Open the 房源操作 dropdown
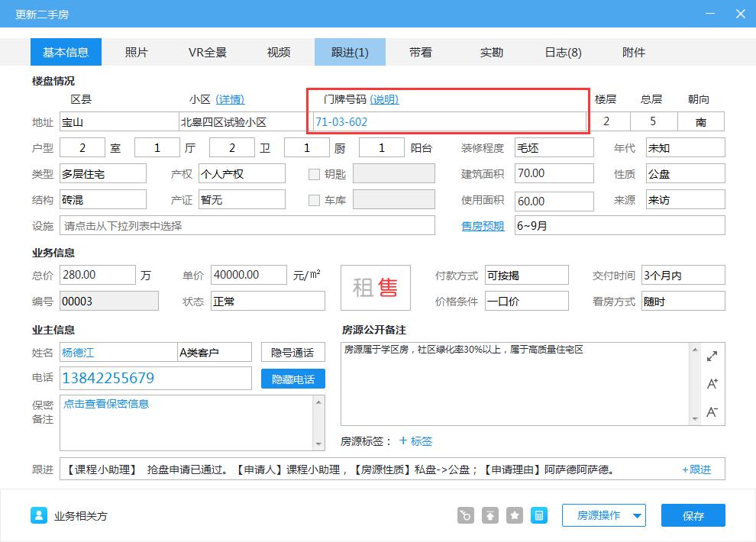Image resolution: width=756 pixels, height=542 pixels. pyautogui.click(x=603, y=515)
